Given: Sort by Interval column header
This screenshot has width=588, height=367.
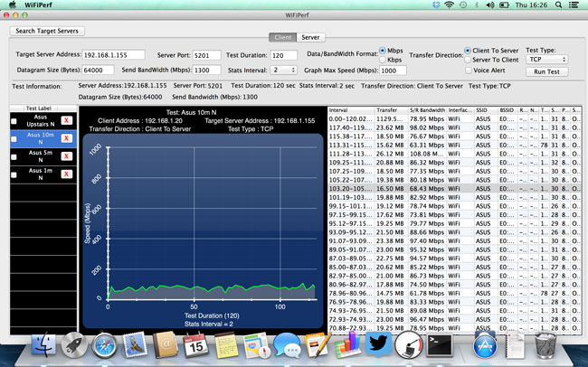Looking at the screenshot, I should click(351, 110).
